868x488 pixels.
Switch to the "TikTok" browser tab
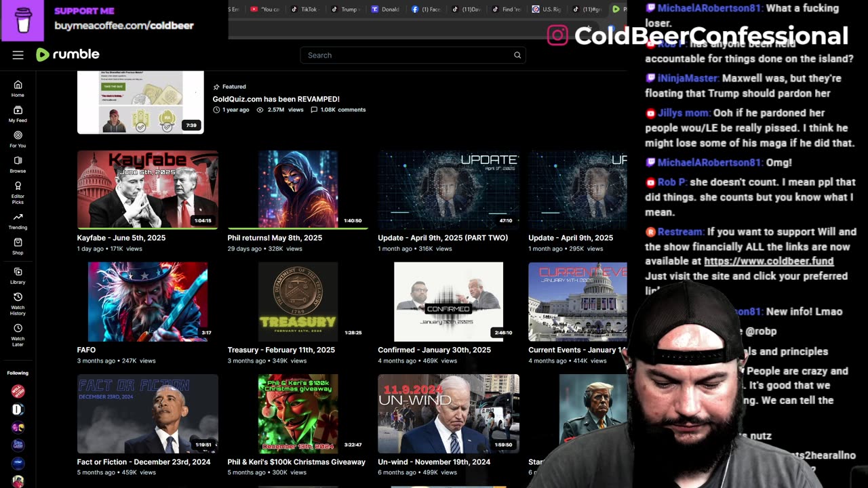pyautogui.click(x=304, y=9)
